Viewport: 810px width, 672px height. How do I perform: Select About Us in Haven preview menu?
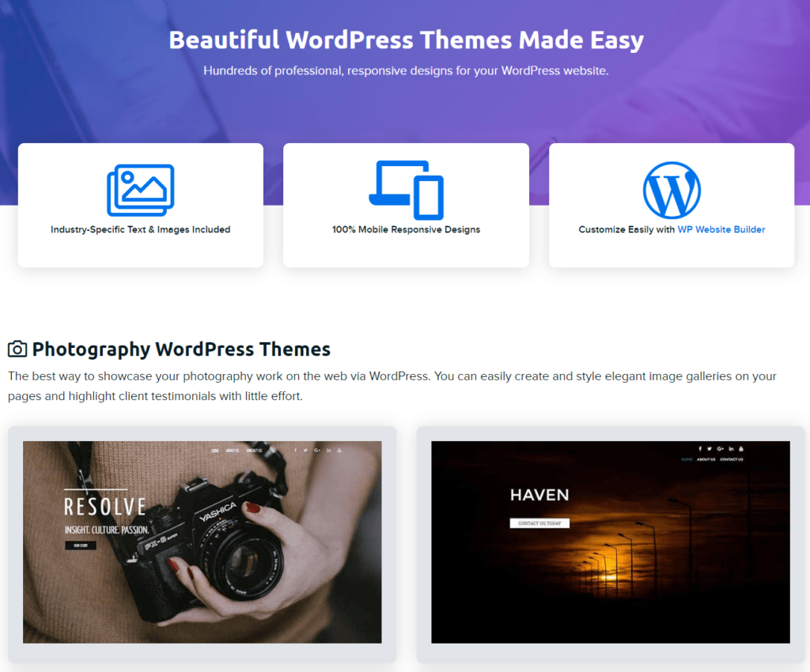tap(706, 459)
